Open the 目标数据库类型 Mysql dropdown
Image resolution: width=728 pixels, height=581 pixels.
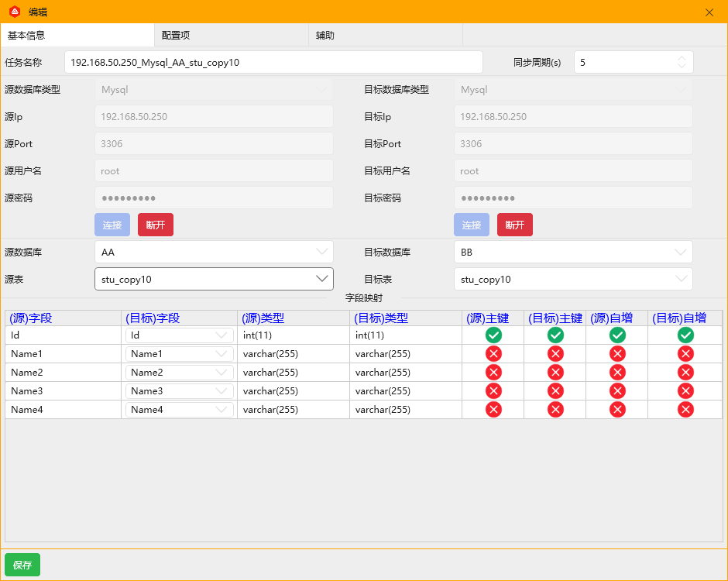573,90
